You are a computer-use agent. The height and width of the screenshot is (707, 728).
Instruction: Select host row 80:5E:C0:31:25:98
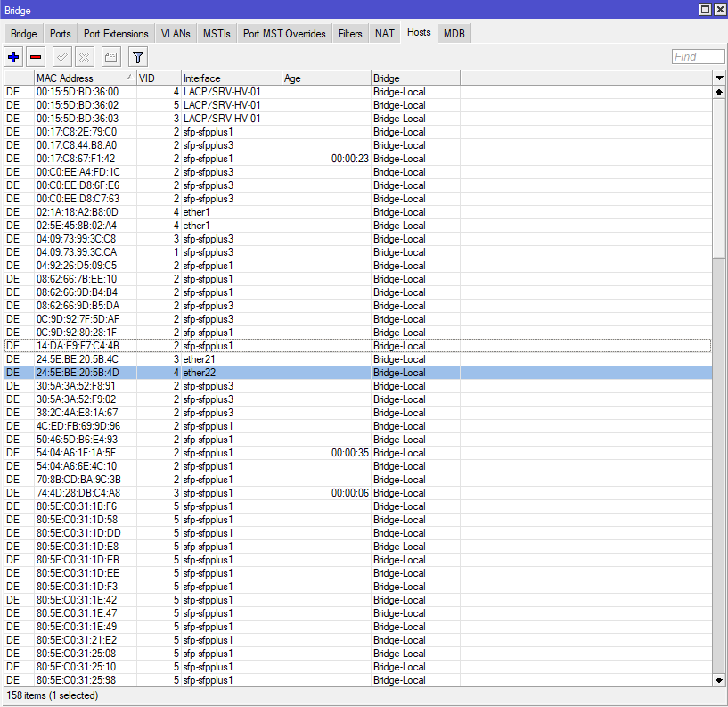pos(358,680)
